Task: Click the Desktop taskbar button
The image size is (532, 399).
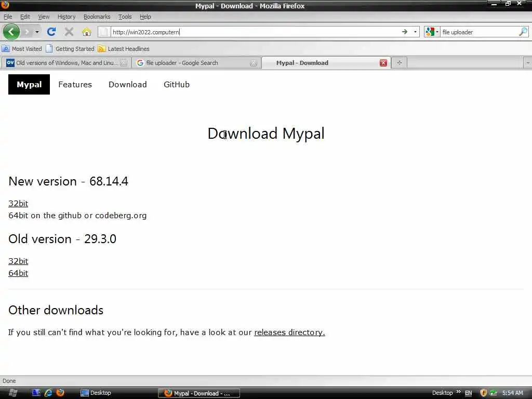Action: [96, 393]
